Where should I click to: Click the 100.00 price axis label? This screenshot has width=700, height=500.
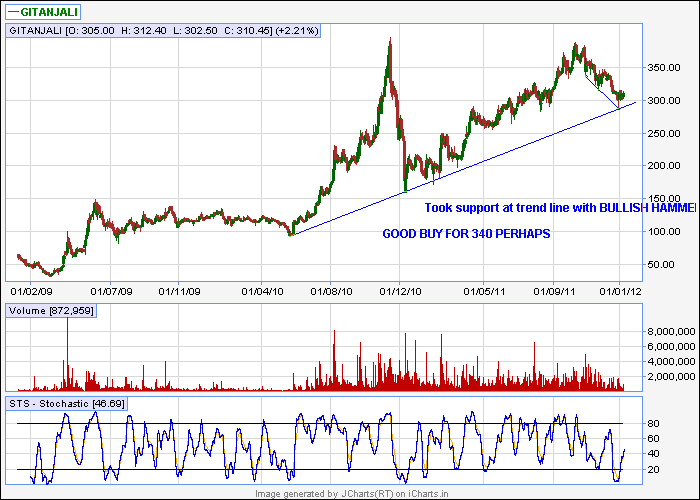click(x=664, y=232)
